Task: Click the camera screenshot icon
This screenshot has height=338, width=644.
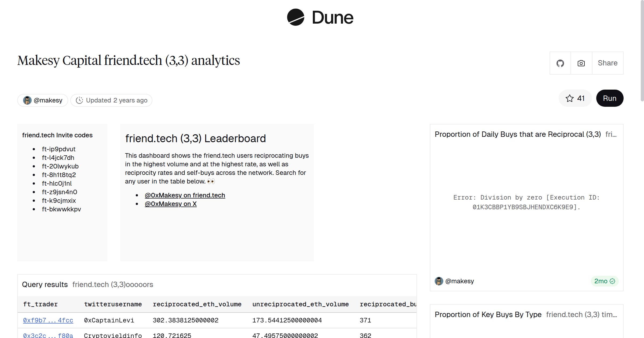Action: click(581, 63)
